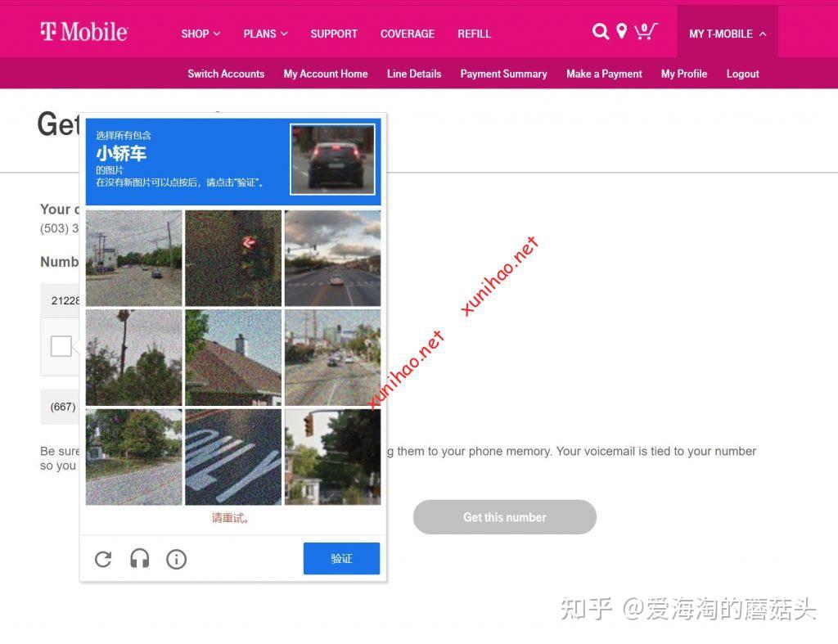Switch to the COVERAGE section
This screenshot has width=838, height=644.
point(408,34)
